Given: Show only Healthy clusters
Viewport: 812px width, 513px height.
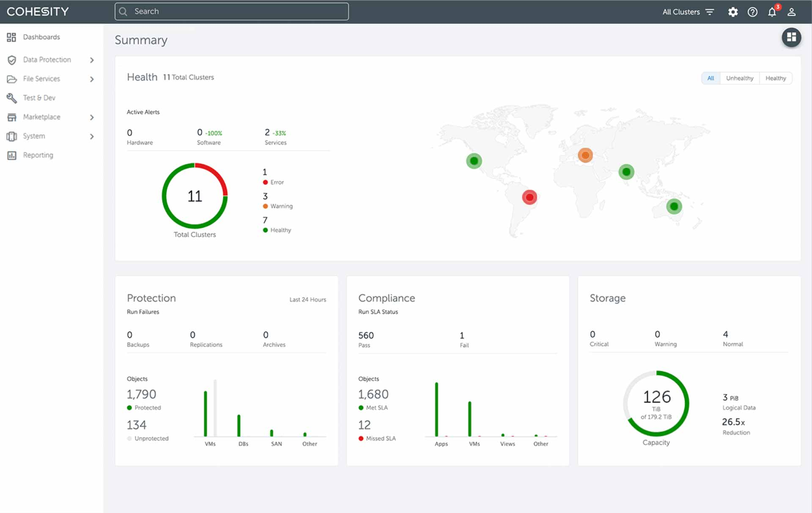Looking at the screenshot, I should 776,78.
